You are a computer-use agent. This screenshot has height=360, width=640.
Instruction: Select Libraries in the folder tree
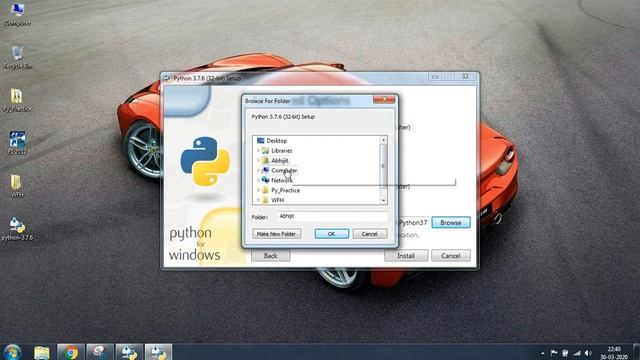click(x=282, y=151)
